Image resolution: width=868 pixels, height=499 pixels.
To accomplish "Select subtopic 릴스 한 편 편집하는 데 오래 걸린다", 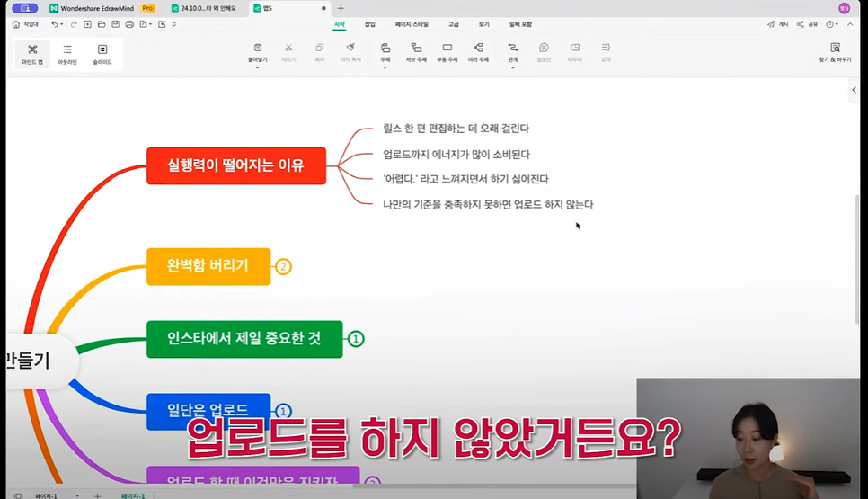I will [x=456, y=129].
